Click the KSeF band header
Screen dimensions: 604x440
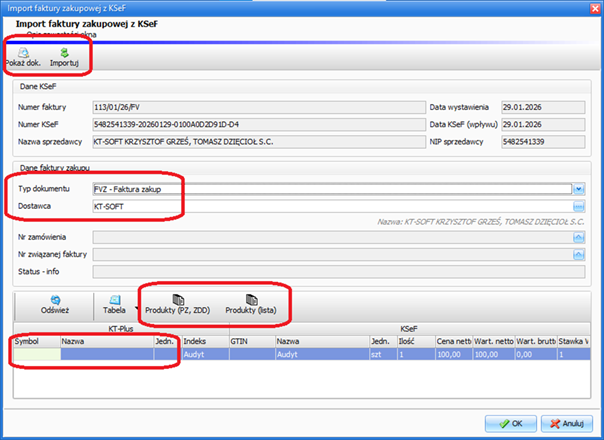tap(410, 329)
